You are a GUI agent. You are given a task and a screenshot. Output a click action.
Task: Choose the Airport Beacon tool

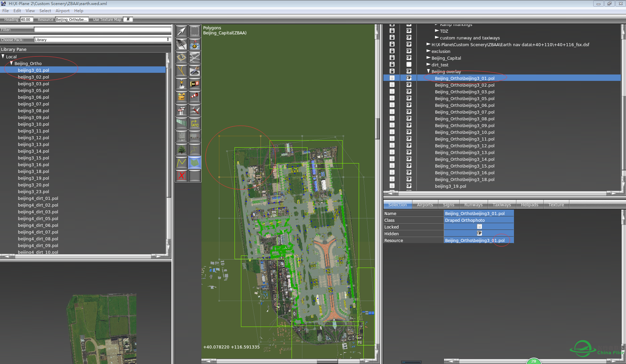(182, 97)
